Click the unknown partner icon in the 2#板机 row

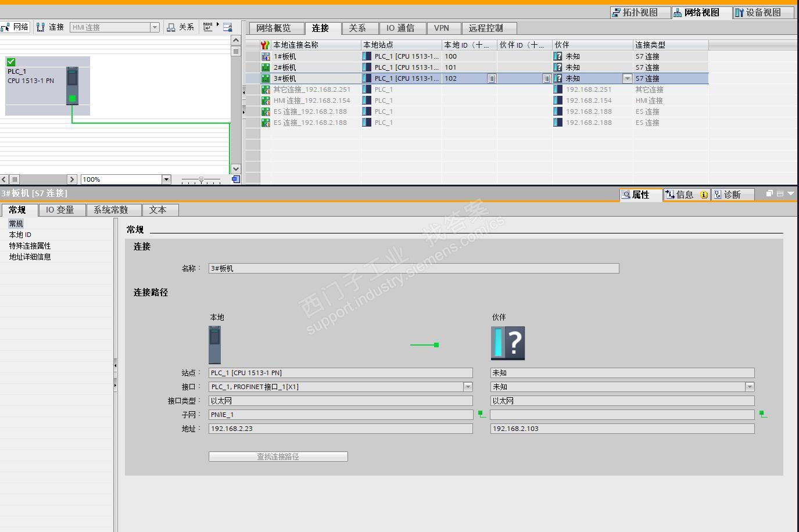(558, 67)
